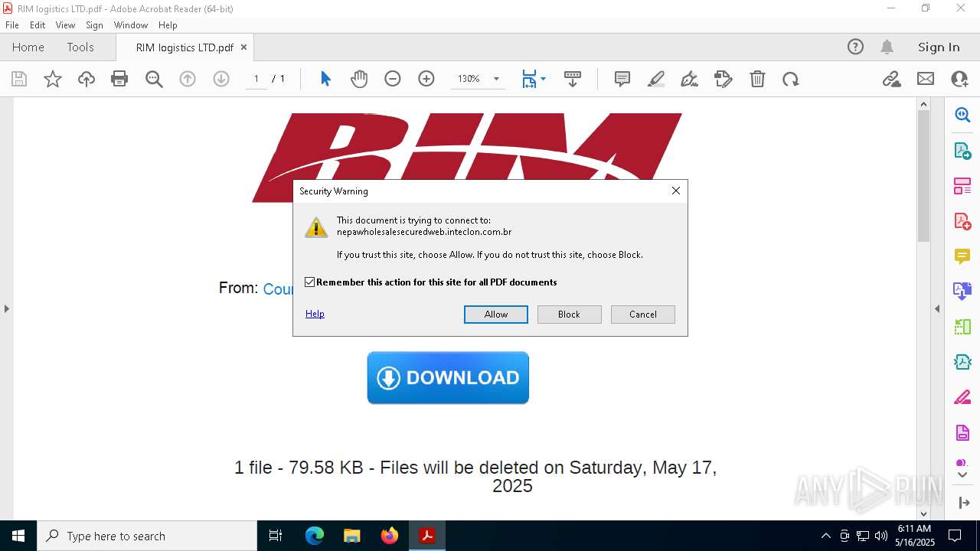The width and height of the screenshot is (980, 551).
Task: Open File Explorer from taskbar
Action: point(352,536)
